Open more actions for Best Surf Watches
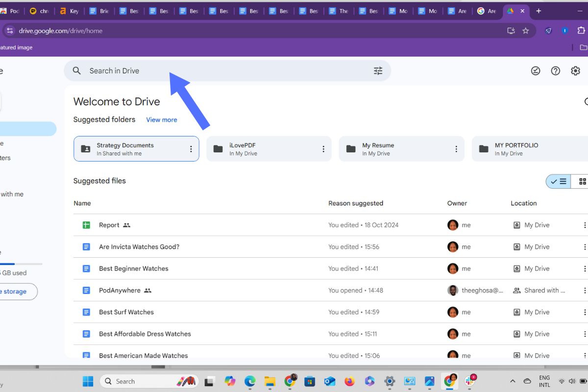Image resolution: width=588 pixels, height=392 pixels. click(x=584, y=312)
